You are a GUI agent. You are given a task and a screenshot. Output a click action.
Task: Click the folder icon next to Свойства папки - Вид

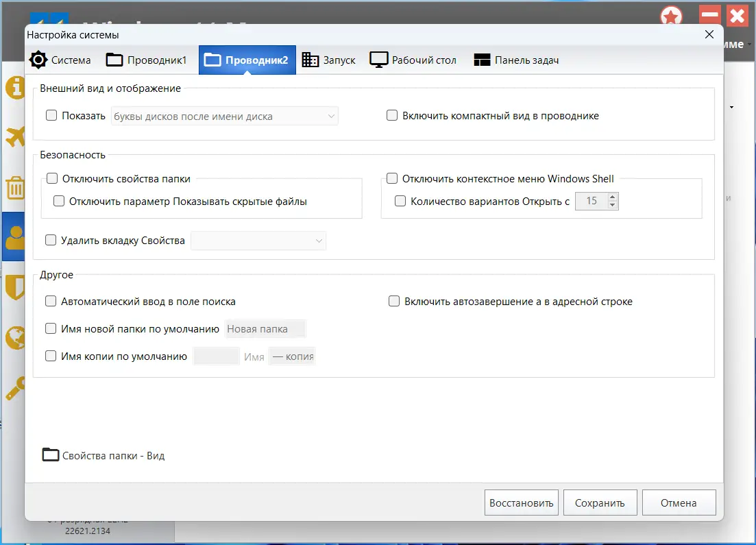51,455
